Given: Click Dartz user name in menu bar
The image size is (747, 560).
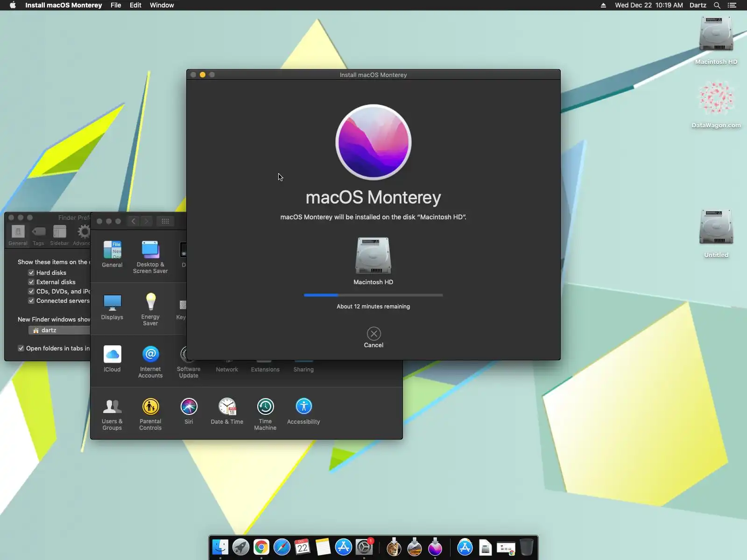Looking at the screenshot, I should click(698, 5).
